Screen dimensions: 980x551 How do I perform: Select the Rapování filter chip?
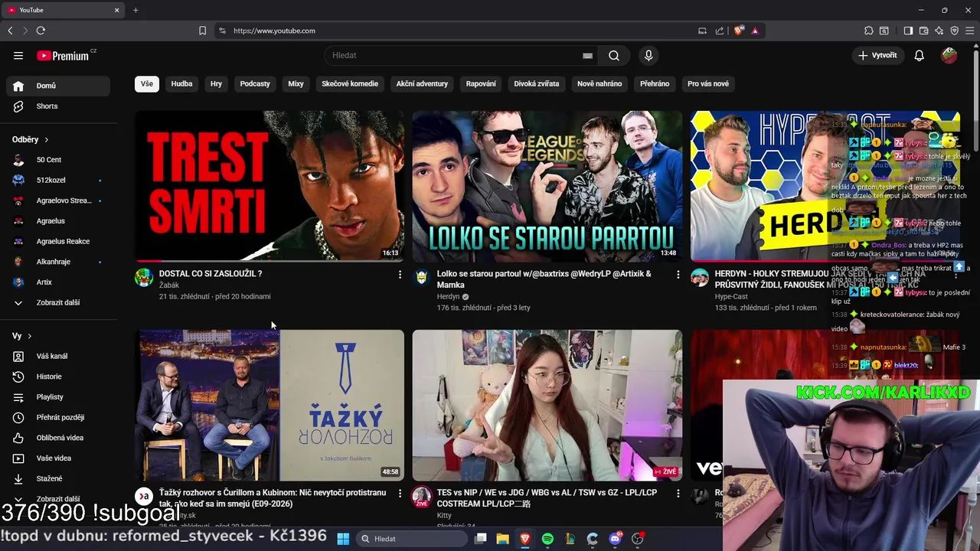point(481,83)
